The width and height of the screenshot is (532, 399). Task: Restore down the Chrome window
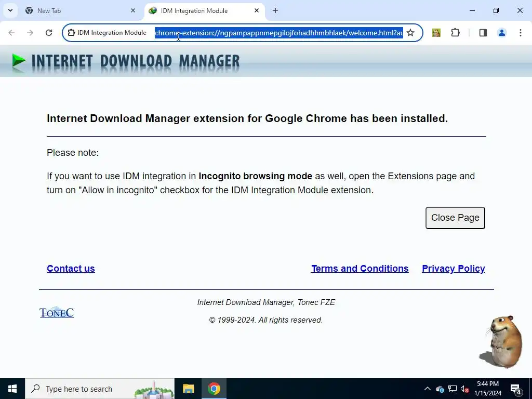point(496,10)
